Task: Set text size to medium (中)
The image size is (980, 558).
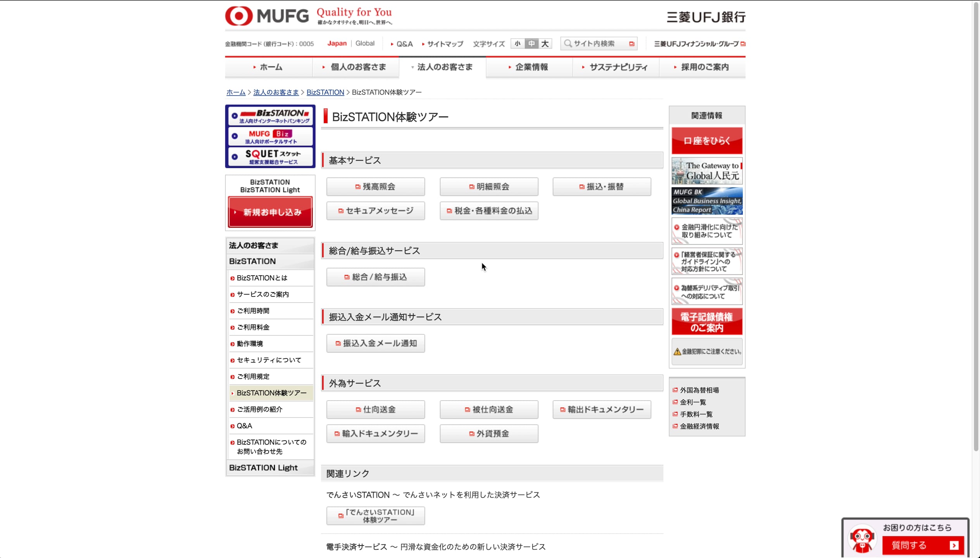Action: 531,43
